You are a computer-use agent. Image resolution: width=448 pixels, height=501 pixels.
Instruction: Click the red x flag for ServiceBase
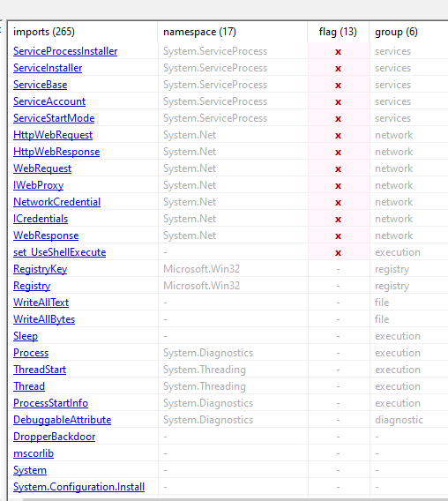[x=338, y=85]
